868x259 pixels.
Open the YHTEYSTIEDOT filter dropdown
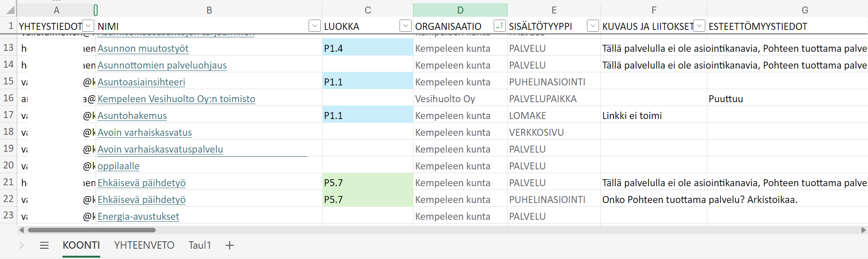[88, 26]
